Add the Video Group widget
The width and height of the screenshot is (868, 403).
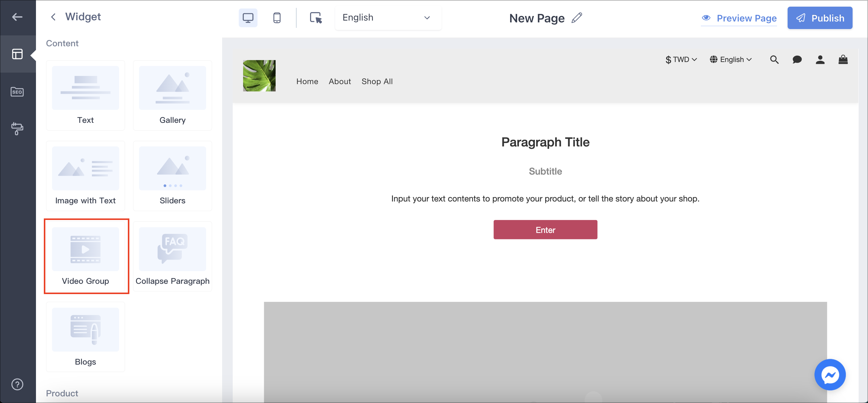[86, 256]
